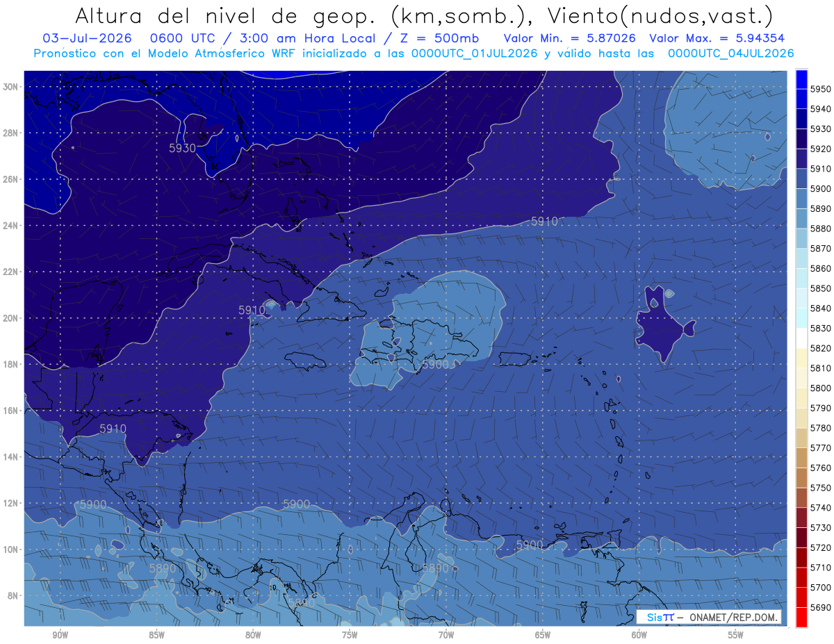Click the 12N latitude label
Viewport: 834px width, 644px height.
(x=12, y=503)
